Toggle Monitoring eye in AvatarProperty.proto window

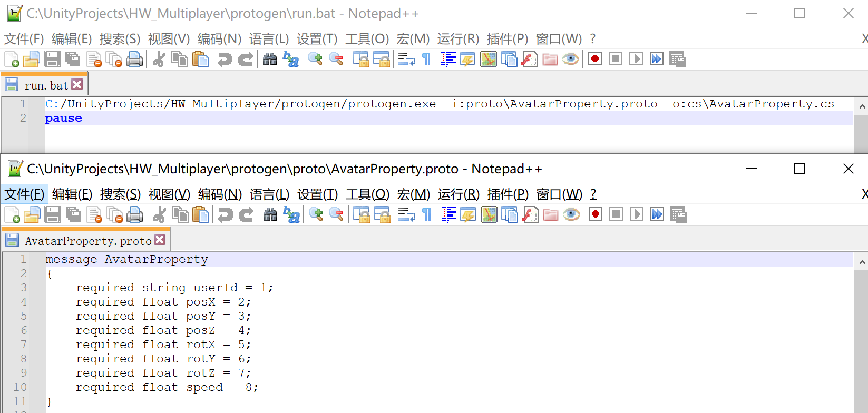(571, 214)
